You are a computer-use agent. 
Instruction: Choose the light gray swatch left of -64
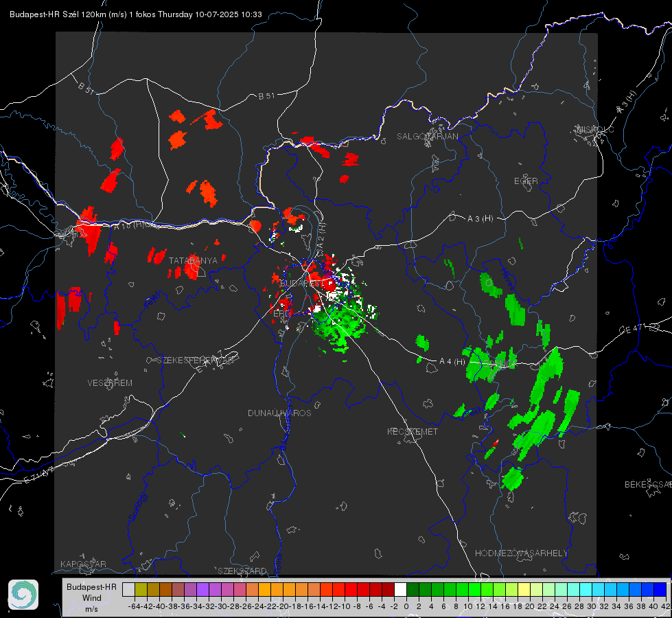128,590
